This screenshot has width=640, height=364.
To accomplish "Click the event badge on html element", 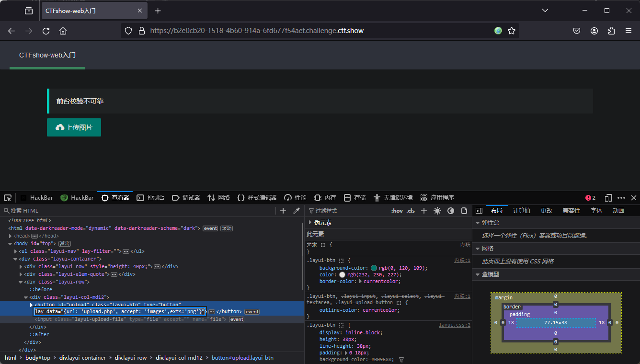I will point(210,228).
